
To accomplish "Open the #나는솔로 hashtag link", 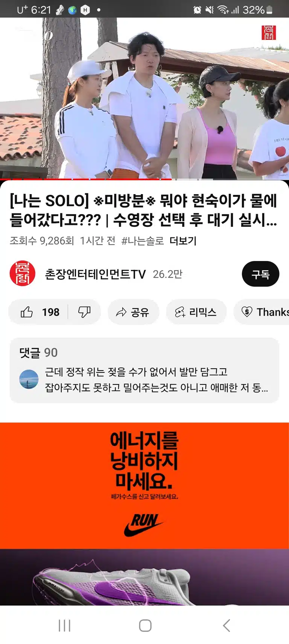I will point(143,241).
